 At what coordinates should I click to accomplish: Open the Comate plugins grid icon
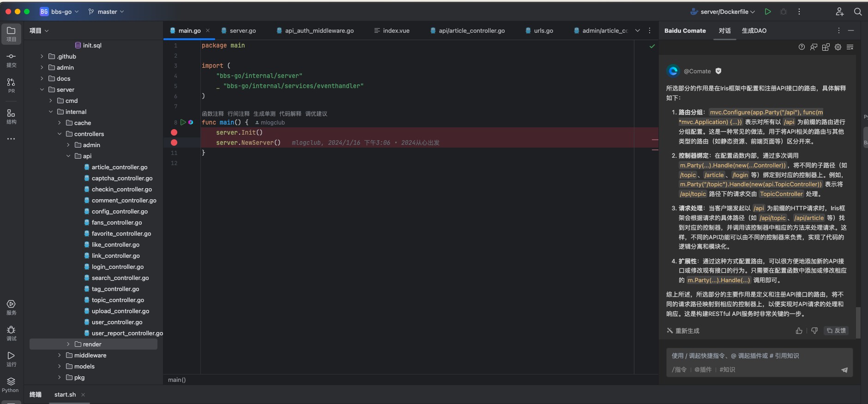(x=826, y=47)
